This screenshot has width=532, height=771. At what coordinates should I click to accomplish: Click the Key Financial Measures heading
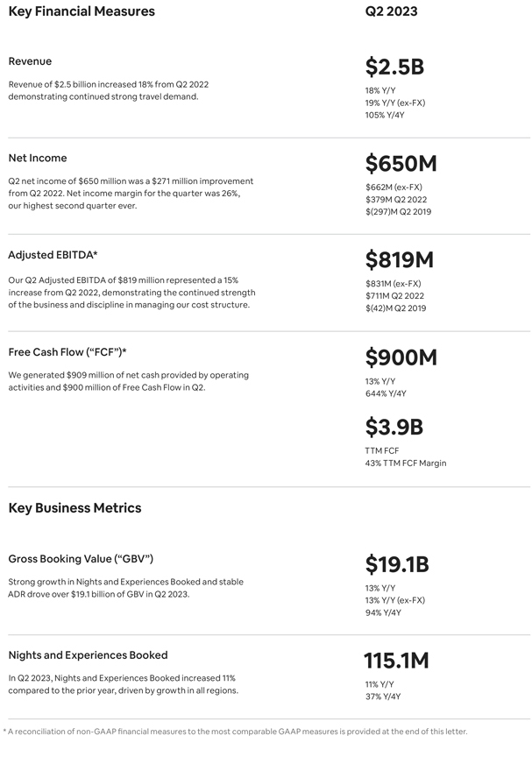coord(82,11)
